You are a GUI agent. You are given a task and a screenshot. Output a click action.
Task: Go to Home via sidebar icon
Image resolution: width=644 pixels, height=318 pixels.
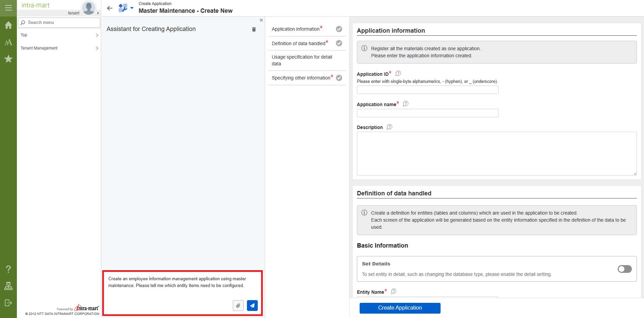(8, 25)
